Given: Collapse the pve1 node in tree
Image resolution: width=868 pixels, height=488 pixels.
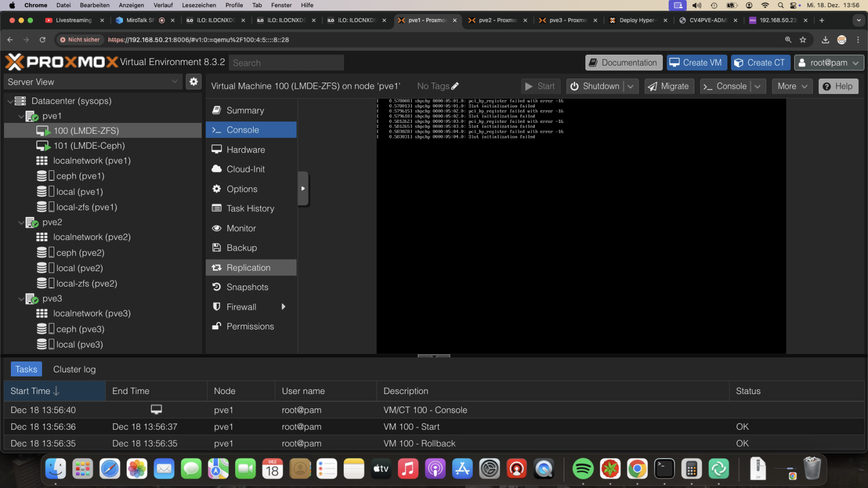Looking at the screenshot, I should pos(21,116).
